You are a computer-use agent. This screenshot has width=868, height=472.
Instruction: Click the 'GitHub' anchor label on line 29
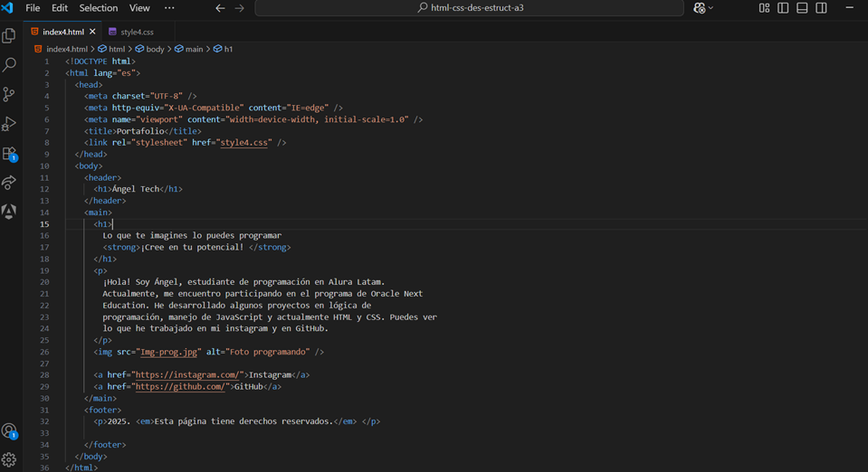point(249,387)
